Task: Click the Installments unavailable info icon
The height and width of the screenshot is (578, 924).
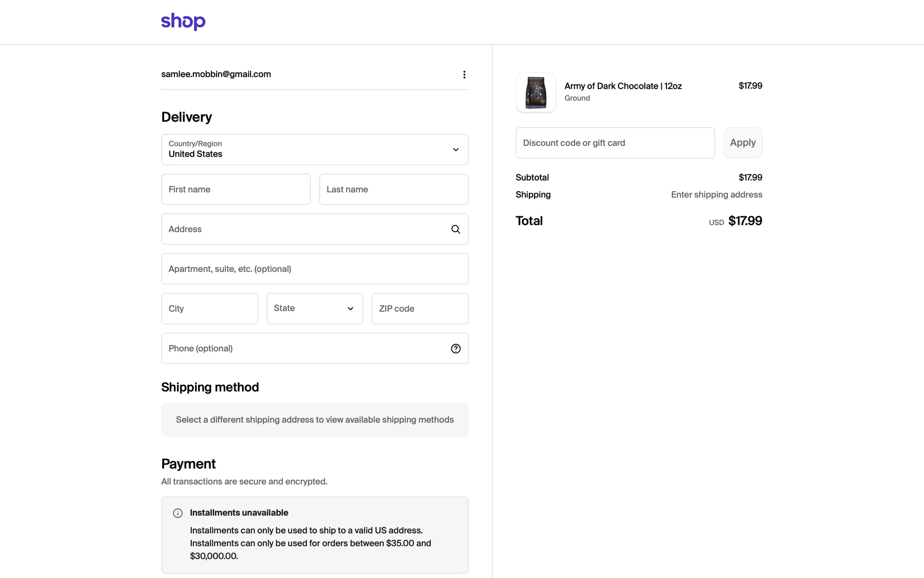Action: click(x=178, y=513)
